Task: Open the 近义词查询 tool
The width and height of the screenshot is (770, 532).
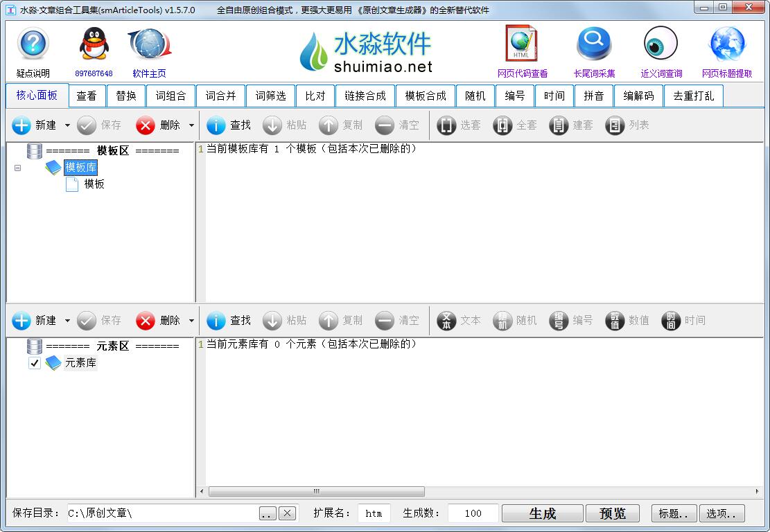Action: click(x=660, y=44)
